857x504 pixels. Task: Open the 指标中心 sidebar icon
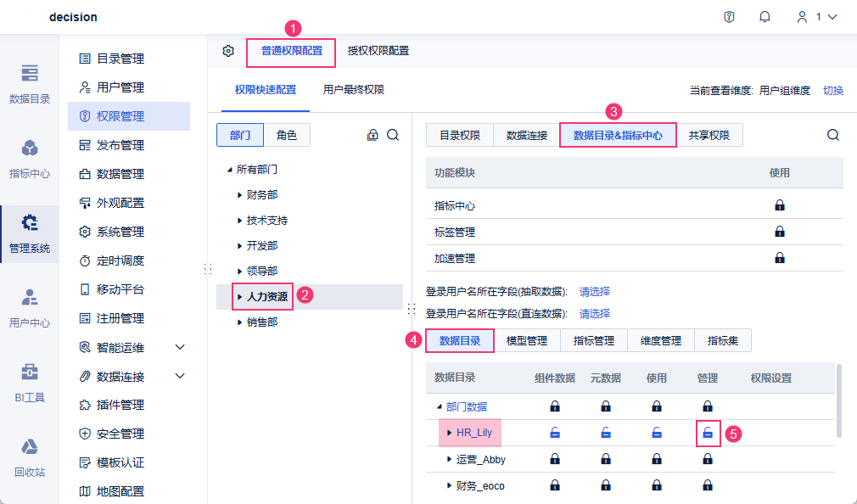30,159
